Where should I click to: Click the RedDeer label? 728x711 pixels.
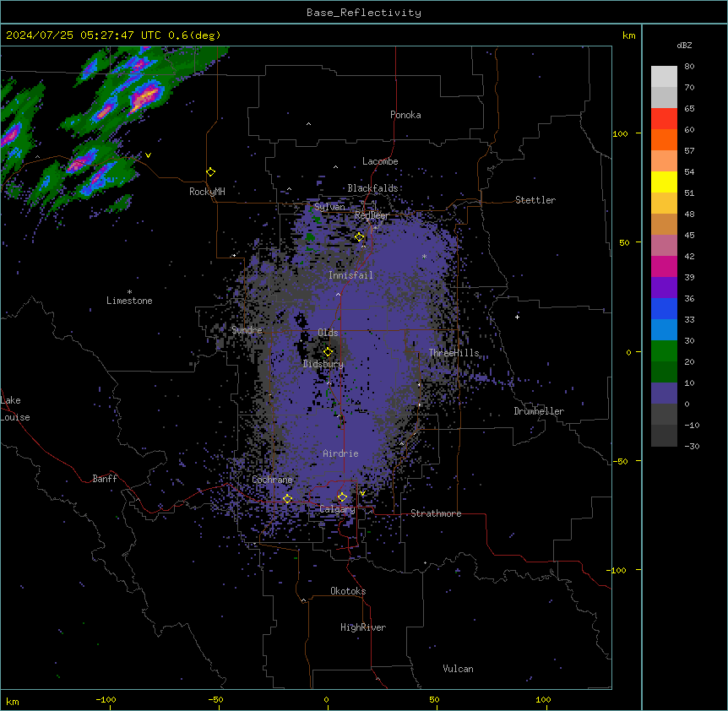[x=372, y=215]
